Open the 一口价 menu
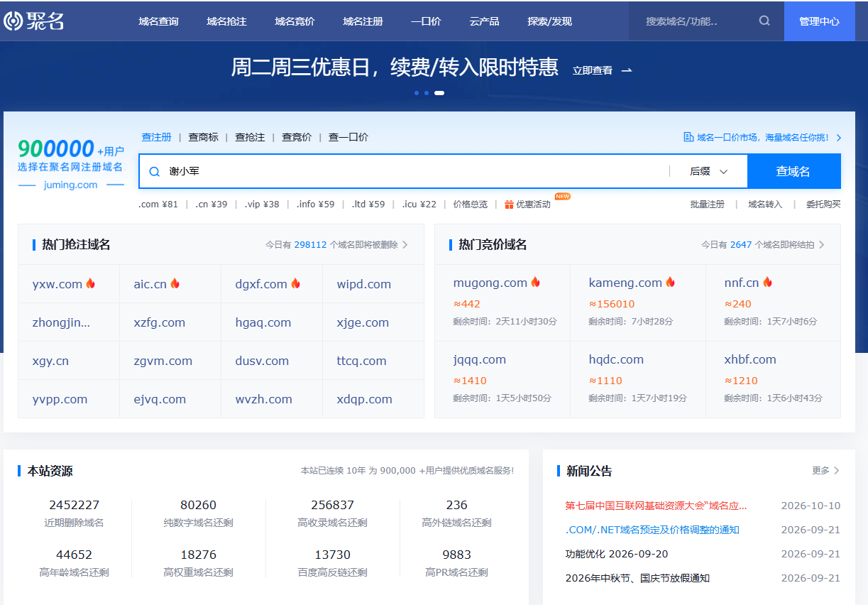This screenshot has width=868, height=605. coord(426,21)
